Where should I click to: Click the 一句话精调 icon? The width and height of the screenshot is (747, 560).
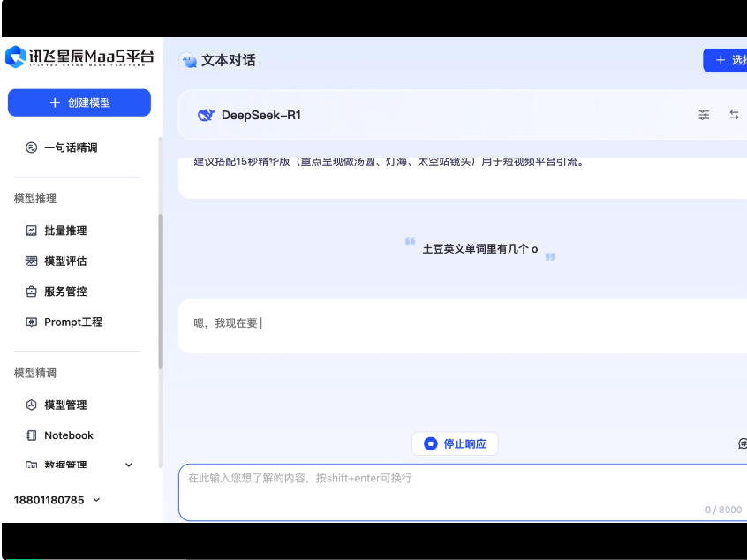tap(32, 148)
